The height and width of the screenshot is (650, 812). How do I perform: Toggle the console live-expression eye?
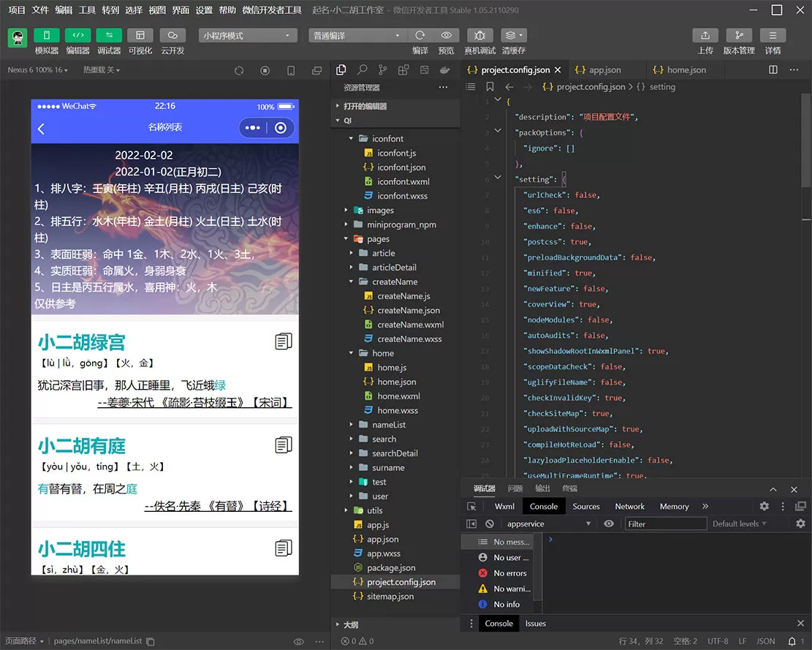[609, 524]
